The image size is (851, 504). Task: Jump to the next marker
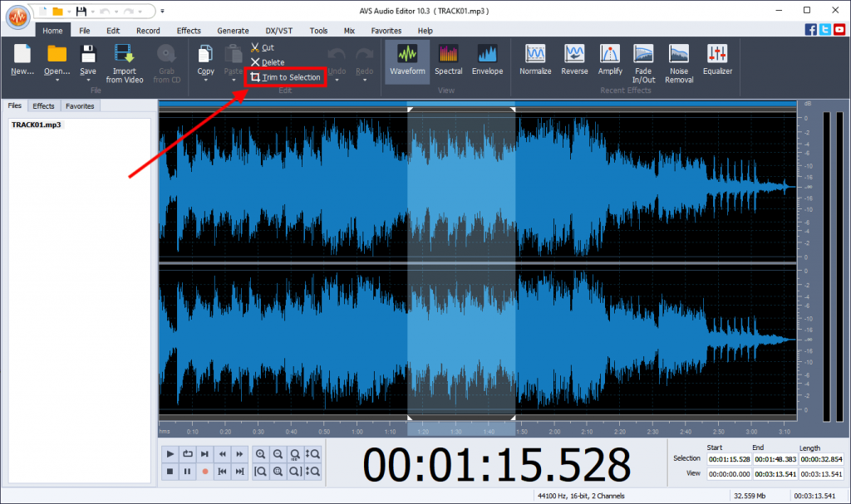coord(239,472)
